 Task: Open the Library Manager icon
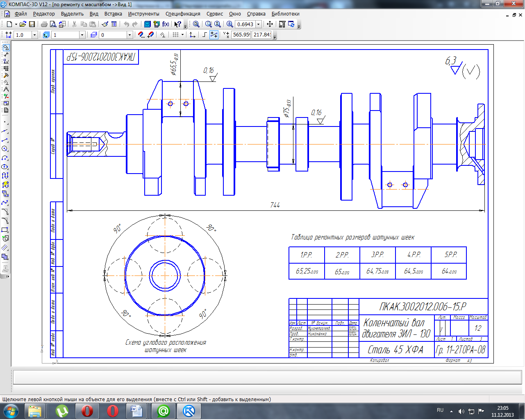[148, 24]
